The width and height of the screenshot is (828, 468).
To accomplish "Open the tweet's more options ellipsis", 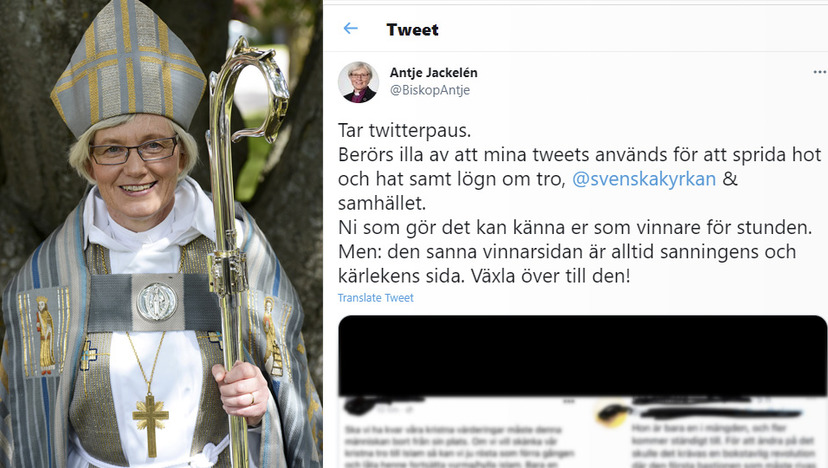I will click(x=820, y=72).
